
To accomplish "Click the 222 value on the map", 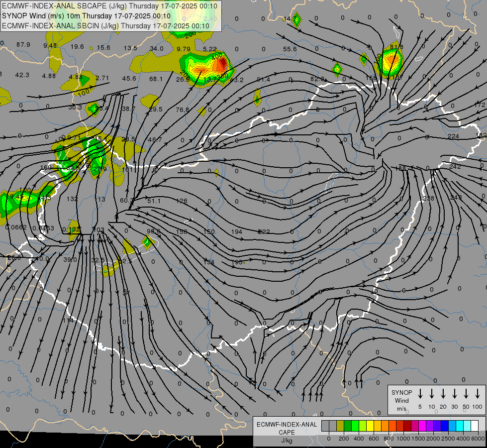I will point(264,231).
